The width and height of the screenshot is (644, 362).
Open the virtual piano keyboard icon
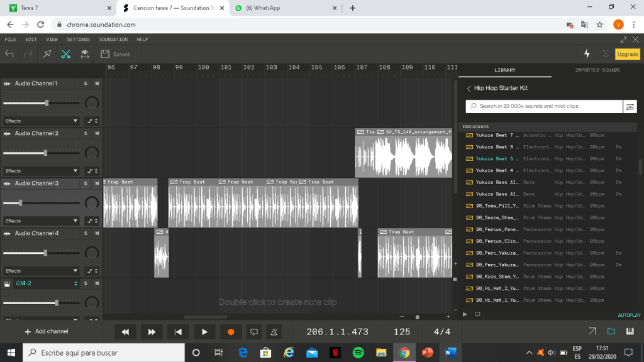pyautogui.click(x=630, y=331)
